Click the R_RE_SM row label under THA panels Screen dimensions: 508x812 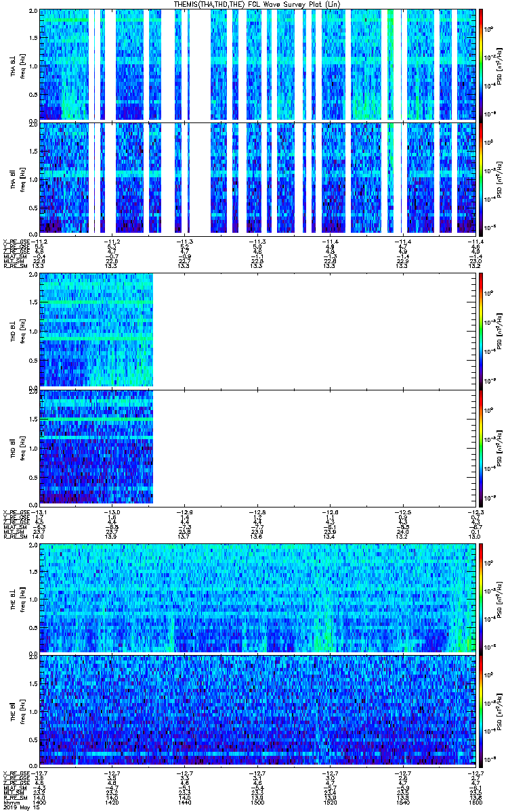[15, 267]
